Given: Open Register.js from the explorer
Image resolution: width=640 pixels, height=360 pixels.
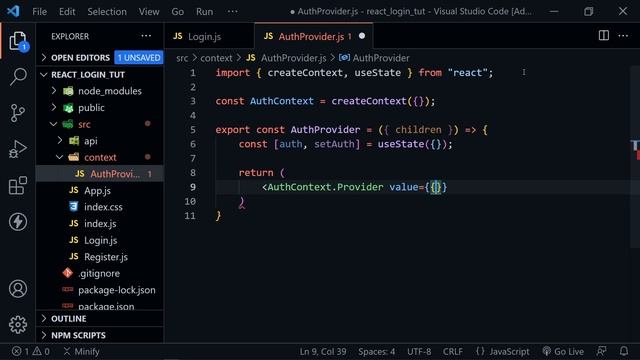Looking at the screenshot, I should 106,257.
